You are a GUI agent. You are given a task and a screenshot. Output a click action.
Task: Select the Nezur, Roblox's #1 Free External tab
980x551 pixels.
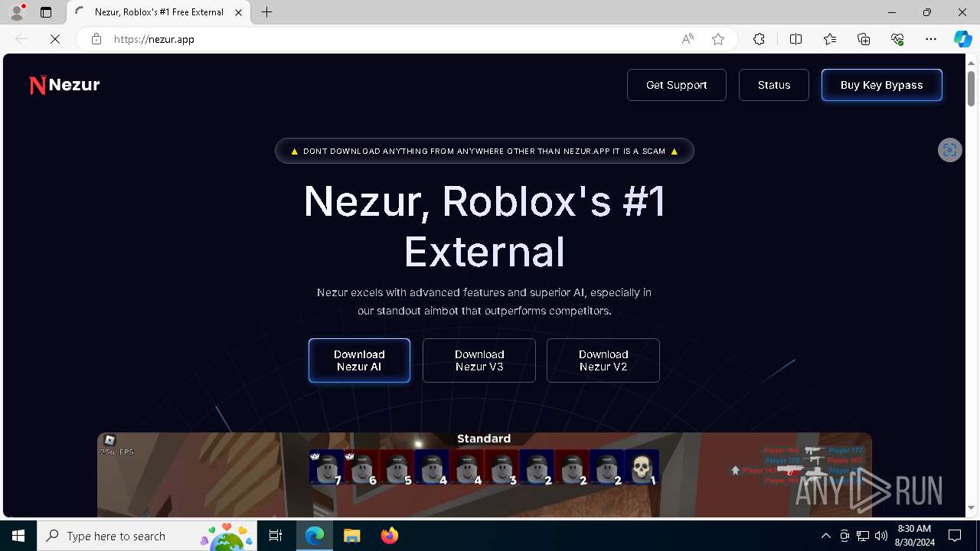(x=159, y=12)
